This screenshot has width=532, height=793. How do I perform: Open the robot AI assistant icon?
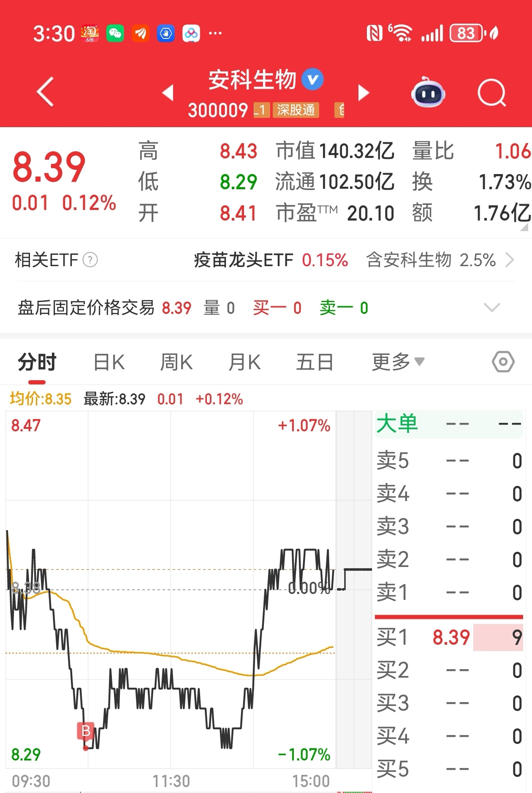[428, 92]
